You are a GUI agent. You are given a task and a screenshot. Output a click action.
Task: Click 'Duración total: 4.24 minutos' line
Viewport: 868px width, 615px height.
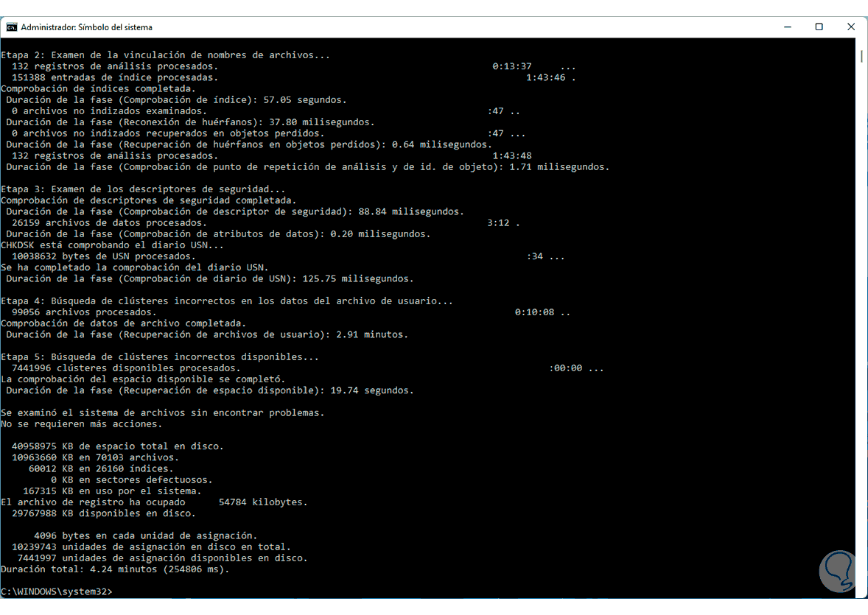(x=115, y=569)
